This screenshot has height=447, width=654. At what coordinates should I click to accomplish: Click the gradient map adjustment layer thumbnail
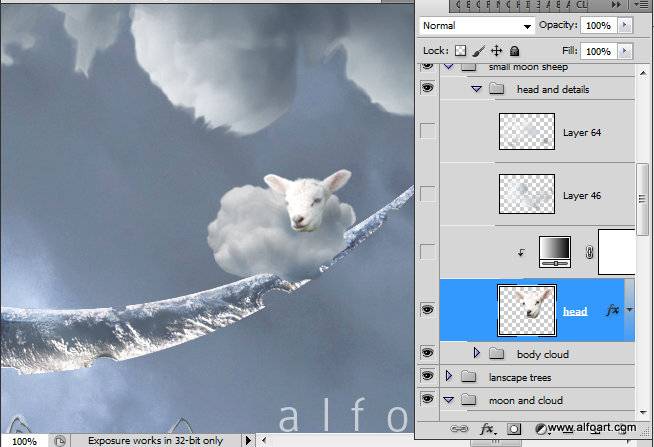point(555,252)
